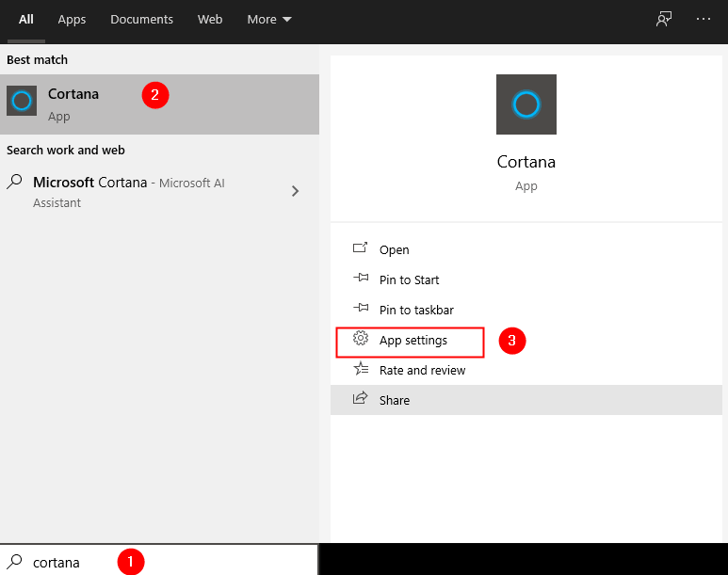Screen dimensions: 728x575
Task: Choose Open in the Cortana actions
Action: pyautogui.click(x=394, y=249)
